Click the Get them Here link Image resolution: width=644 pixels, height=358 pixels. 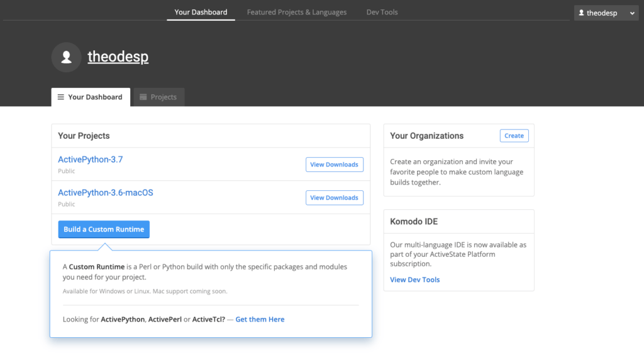[x=260, y=320]
